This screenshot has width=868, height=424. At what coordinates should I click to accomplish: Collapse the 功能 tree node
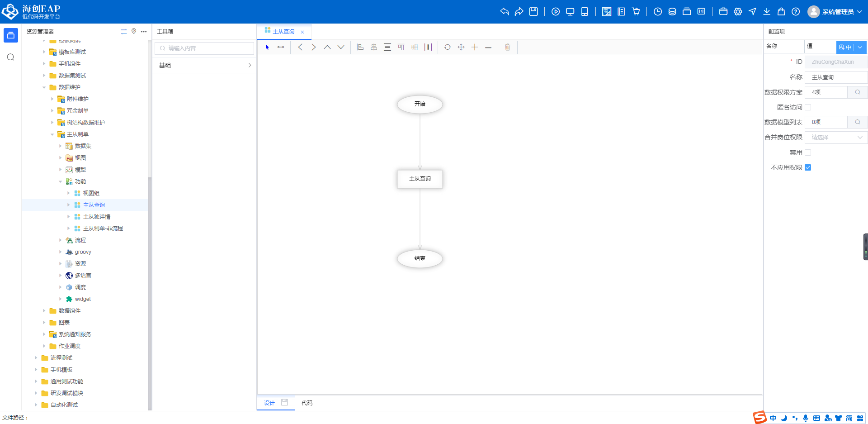click(61, 181)
